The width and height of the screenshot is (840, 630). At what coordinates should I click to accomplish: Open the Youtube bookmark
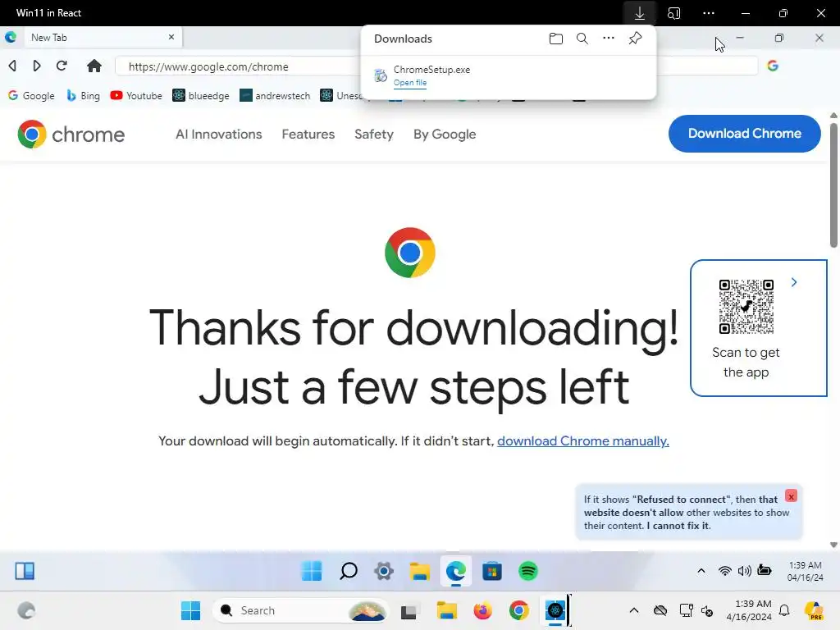coord(136,96)
